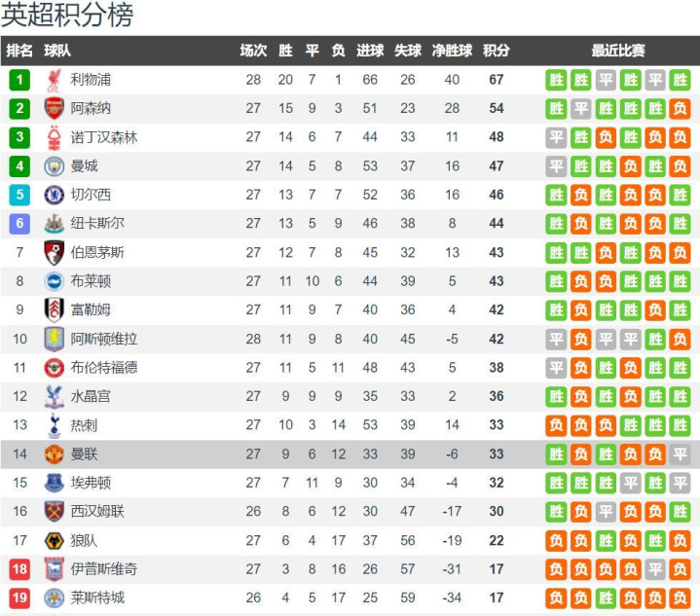Click the Wolves wolf head logo

(x=54, y=540)
